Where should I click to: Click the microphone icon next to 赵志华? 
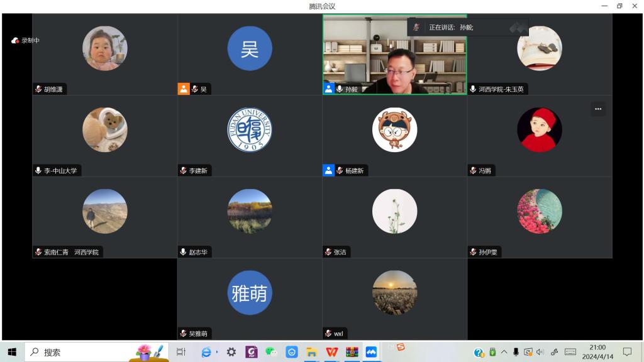pyautogui.click(x=183, y=252)
